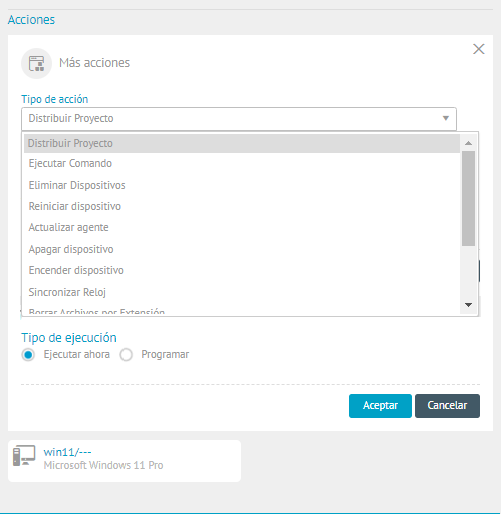This screenshot has height=514, width=501.
Task: Click the win11 computer device icon
Action: click(24, 455)
